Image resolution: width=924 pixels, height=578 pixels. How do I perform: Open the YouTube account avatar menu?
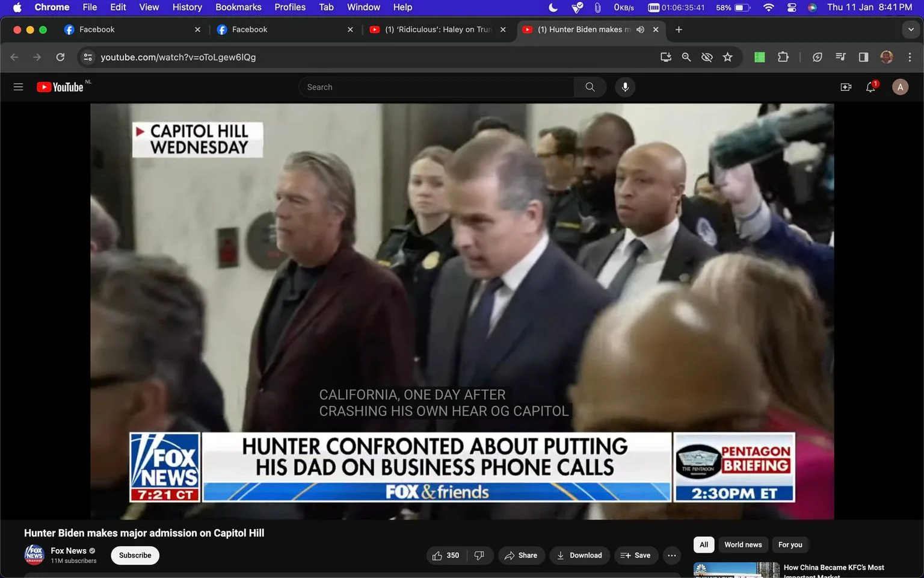900,87
